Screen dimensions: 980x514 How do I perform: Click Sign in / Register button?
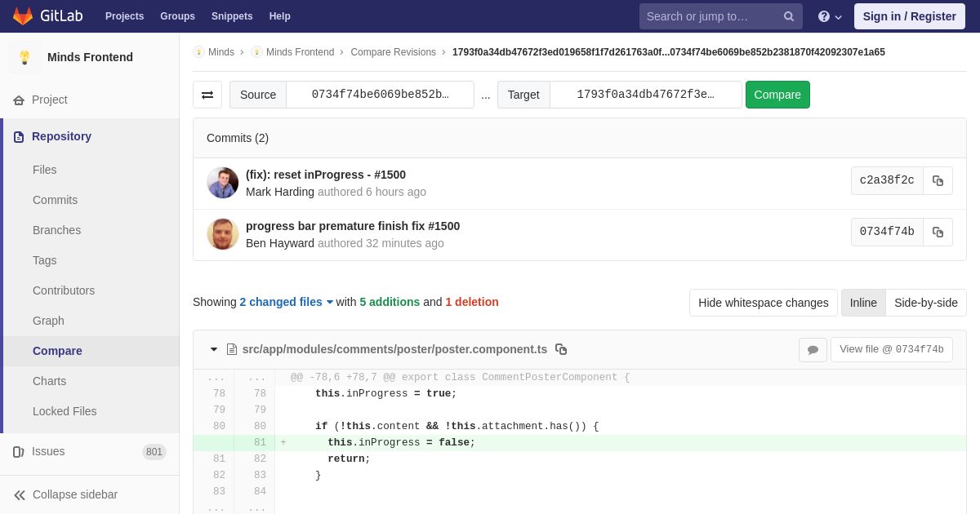[909, 16]
